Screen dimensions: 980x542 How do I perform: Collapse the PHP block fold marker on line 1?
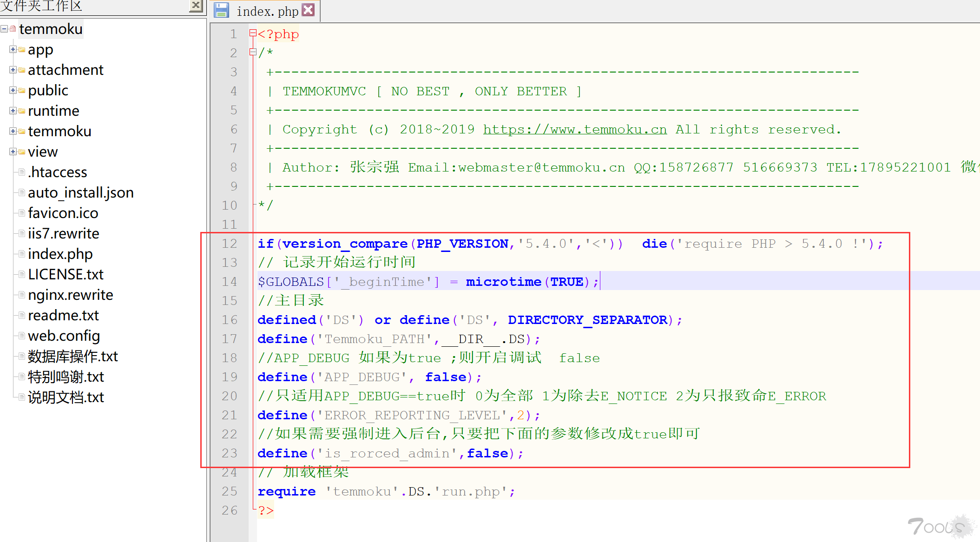tap(253, 33)
